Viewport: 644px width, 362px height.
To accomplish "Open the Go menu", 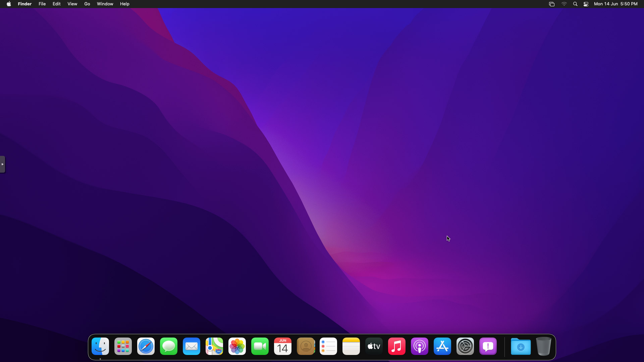I will point(87,4).
